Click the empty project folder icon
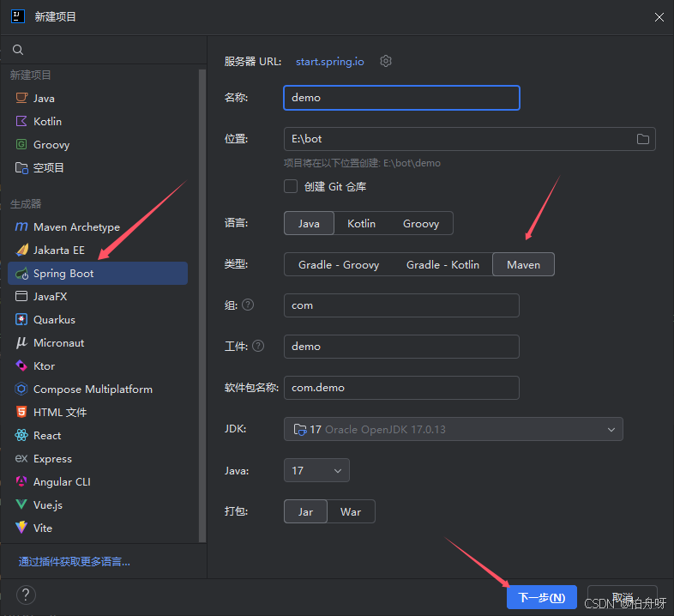 [21, 168]
